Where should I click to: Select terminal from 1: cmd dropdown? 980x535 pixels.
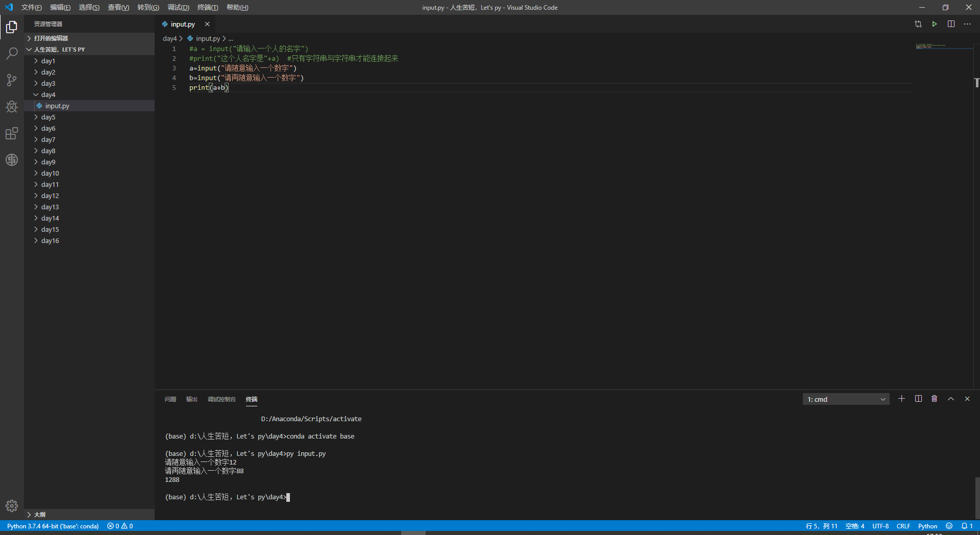[x=846, y=399]
